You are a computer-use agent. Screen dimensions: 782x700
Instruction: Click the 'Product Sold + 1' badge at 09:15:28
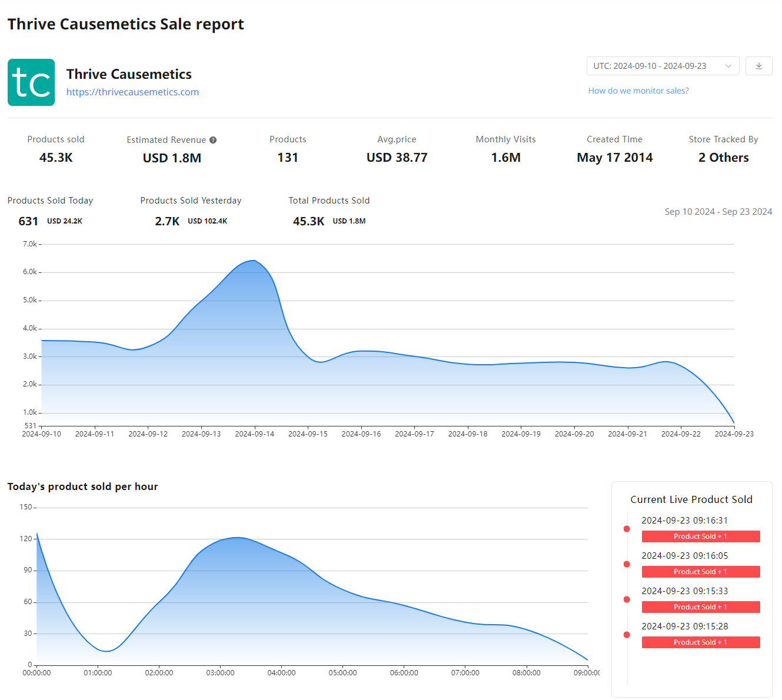(x=701, y=642)
